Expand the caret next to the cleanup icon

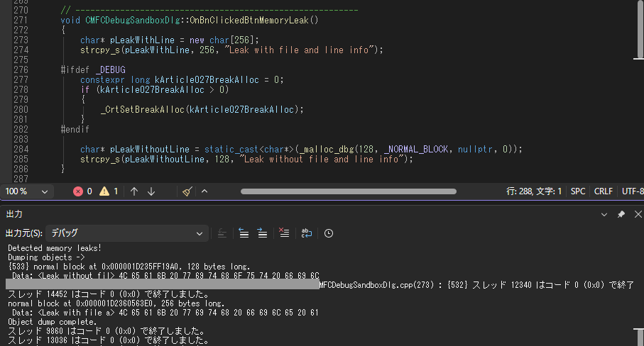(204, 191)
